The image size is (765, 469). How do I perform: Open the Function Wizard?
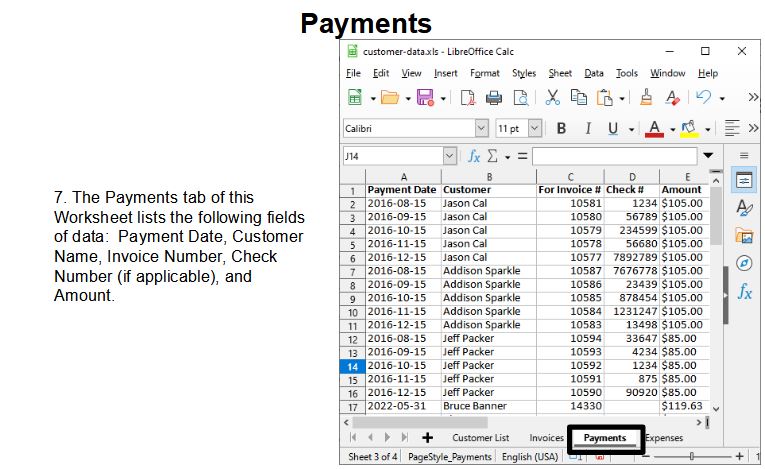[474, 156]
